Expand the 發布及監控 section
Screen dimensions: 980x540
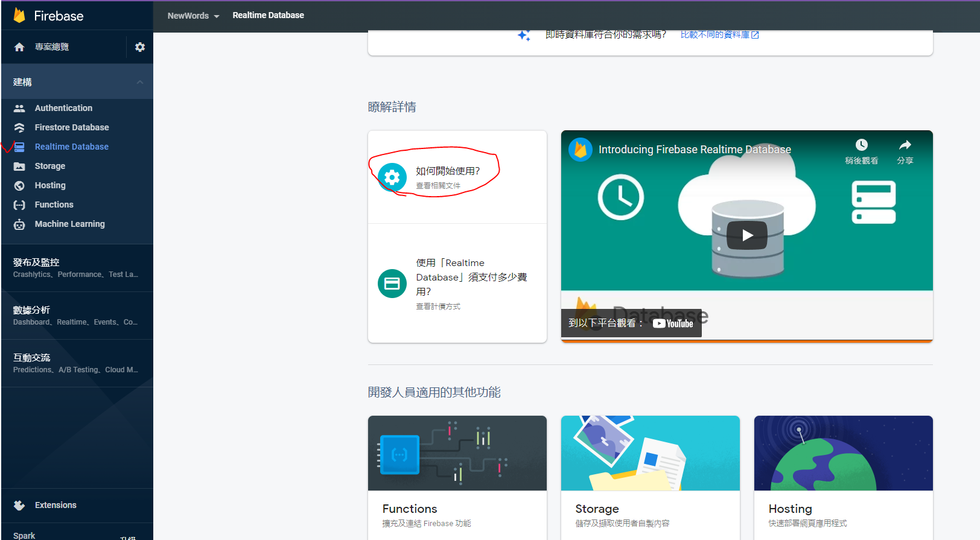[x=77, y=268]
